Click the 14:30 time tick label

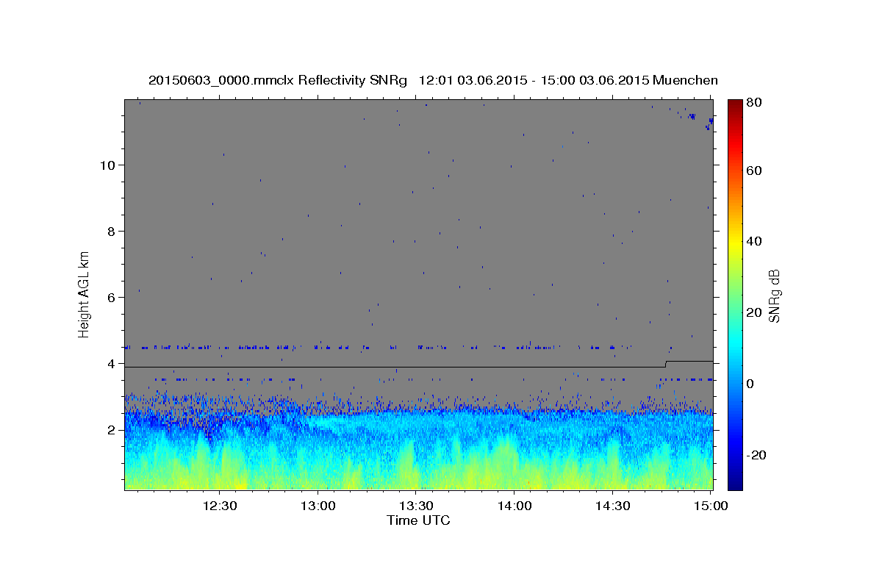tap(613, 506)
